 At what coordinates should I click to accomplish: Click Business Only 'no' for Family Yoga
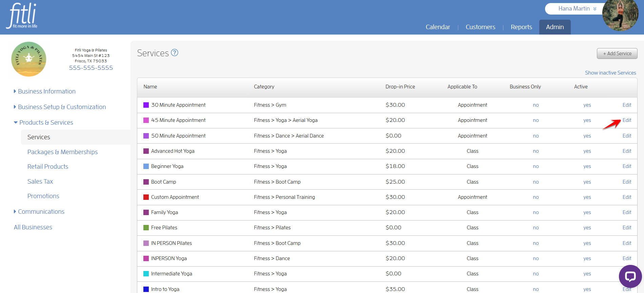coord(536,212)
